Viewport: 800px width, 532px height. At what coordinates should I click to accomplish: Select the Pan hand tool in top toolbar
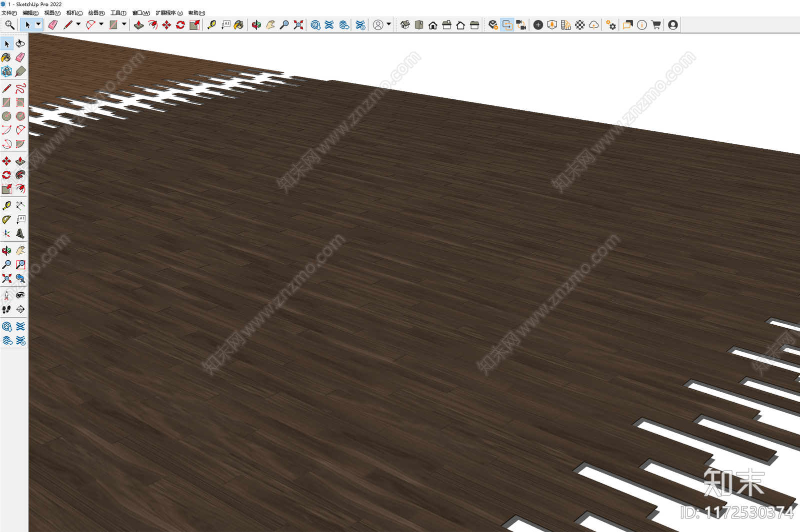pos(270,24)
